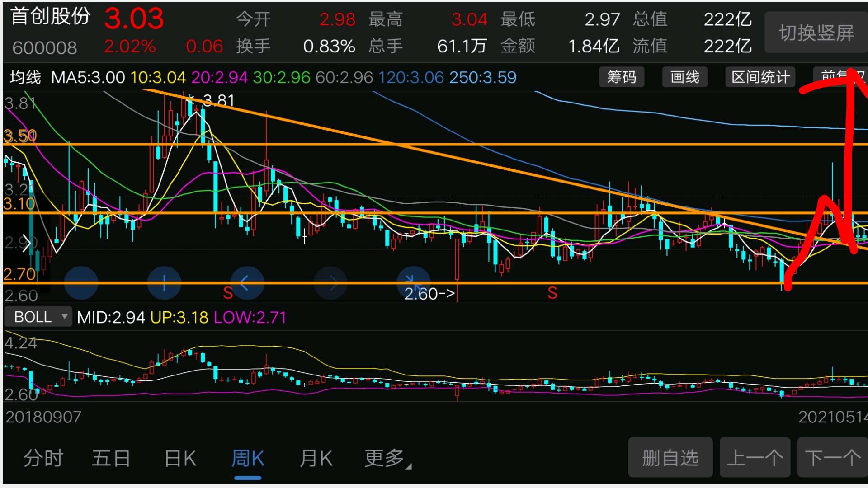Click the MID:2.94 Bollinger value
This screenshot has height=488, width=868.
click(111, 317)
